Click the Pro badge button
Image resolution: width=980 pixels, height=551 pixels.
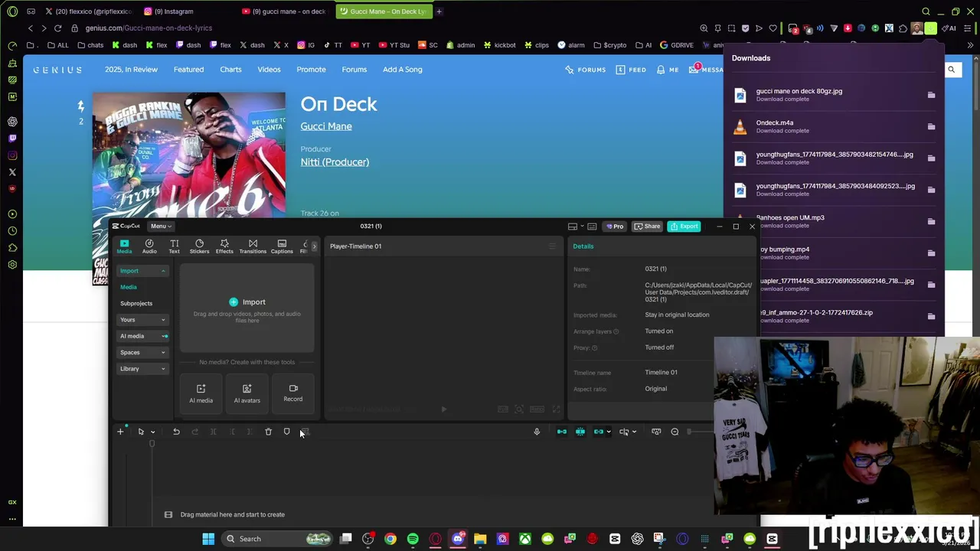[615, 226]
